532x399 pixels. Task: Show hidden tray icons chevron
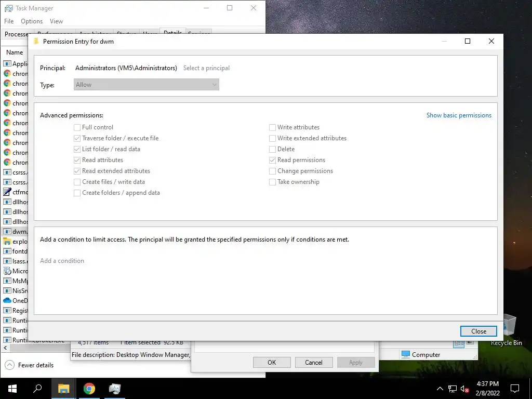tap(440, 389)
